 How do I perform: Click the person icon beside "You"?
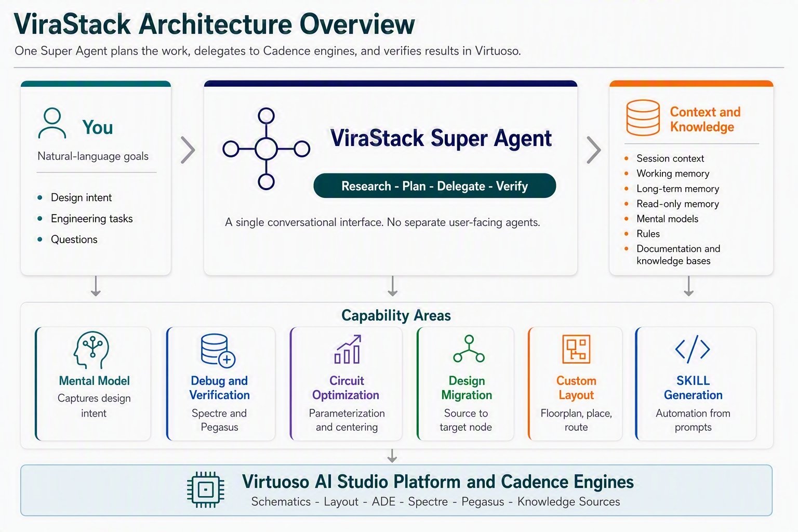click(52, 123)
